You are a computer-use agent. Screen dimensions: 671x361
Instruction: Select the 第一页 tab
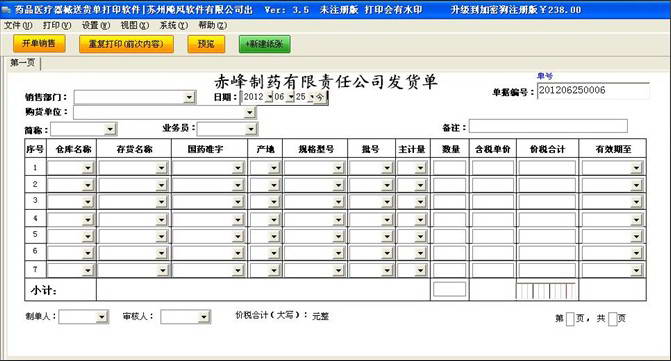(x=23, y=63)
